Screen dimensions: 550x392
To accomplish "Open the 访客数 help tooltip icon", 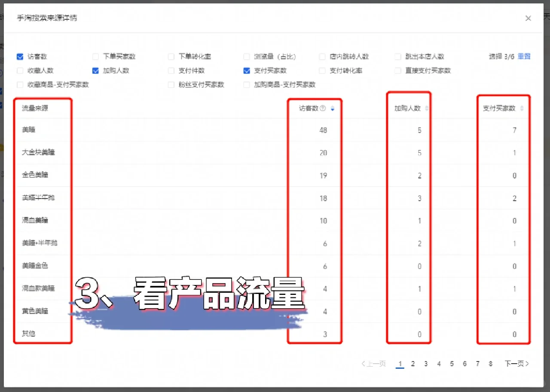I will (x=323, y=108).
